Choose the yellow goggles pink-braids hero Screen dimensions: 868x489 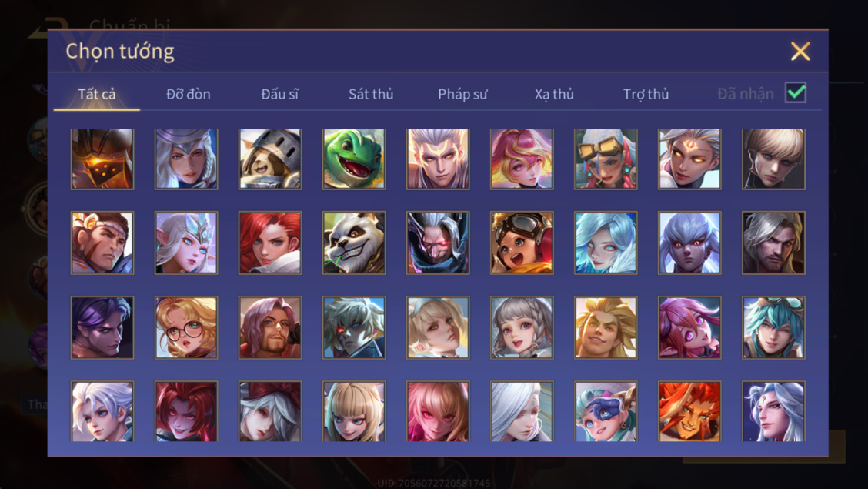(x=606, y=159)
